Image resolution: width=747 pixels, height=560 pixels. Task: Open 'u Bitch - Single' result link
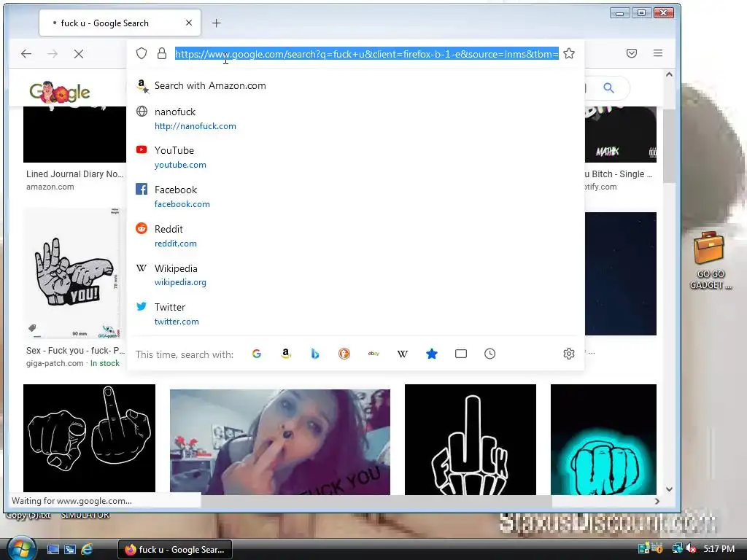619,174
